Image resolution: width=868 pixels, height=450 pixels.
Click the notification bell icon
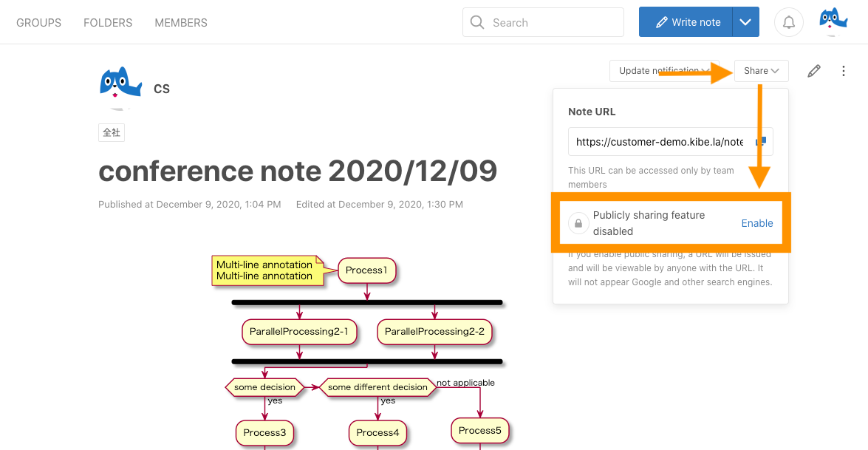pos(789,23)
